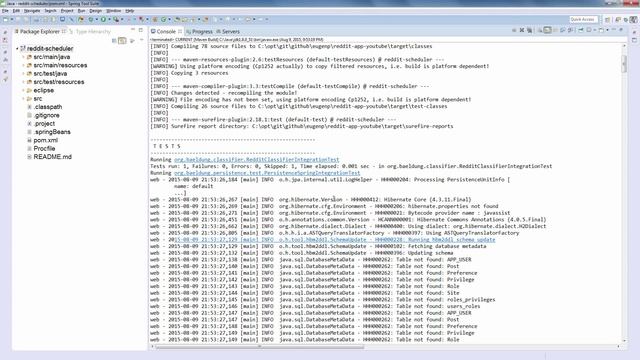
Task: Open the File menu
Action: (5, 11)
